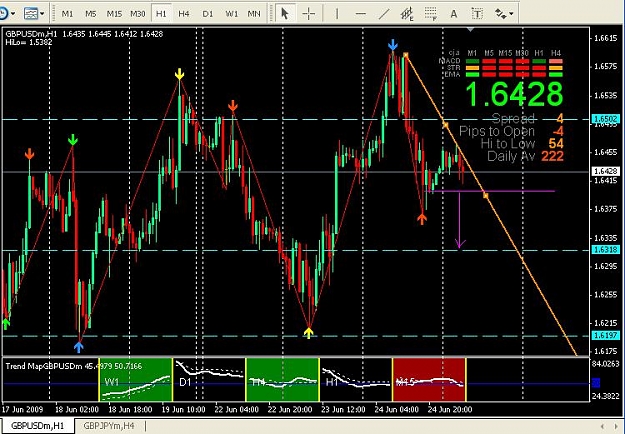Click the current price 1.6428 axis label
The height and width of the screenshot is (434, 625).
coord(606,171)
